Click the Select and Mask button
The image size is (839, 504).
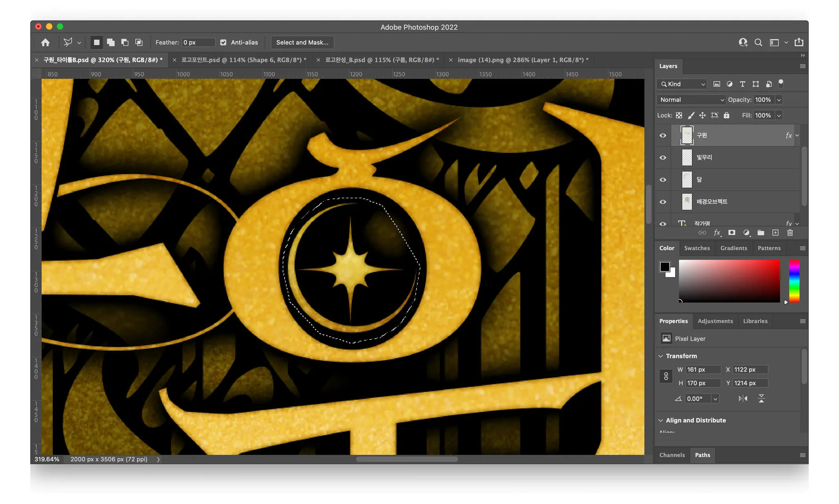click(302, 43)
